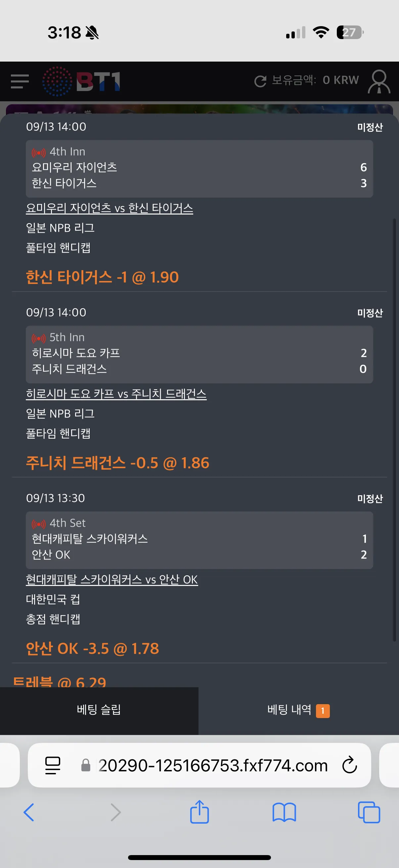Show Safari open tabs overview
Screen dimensions: 399x868
coord(369,812)
